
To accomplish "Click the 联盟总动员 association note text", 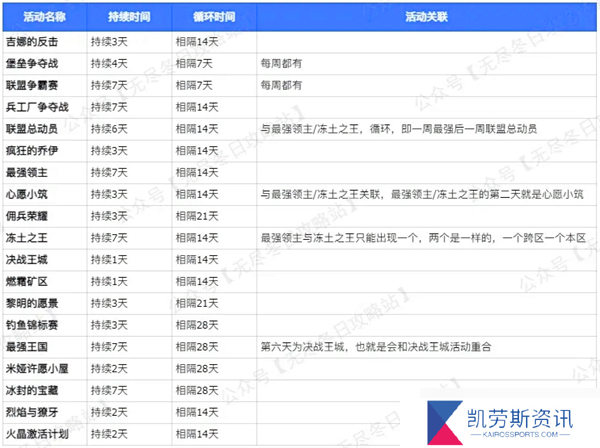I will pos(399,129).
